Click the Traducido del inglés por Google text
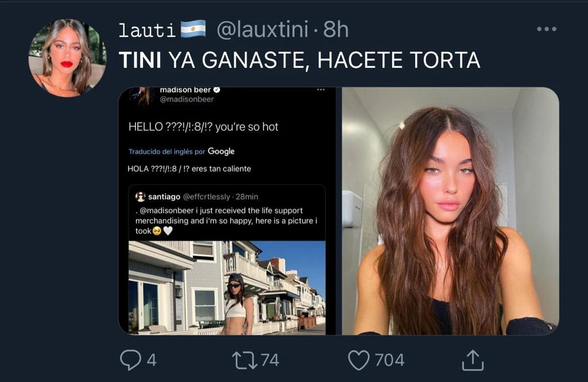Image resolution: width=588 pixels, height=382 pixels. click(181, 151)
